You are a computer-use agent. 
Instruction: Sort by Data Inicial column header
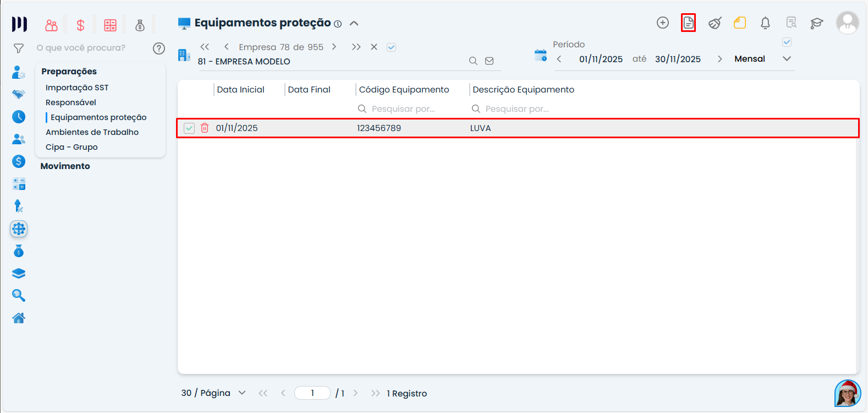click(x=240, y=90)
